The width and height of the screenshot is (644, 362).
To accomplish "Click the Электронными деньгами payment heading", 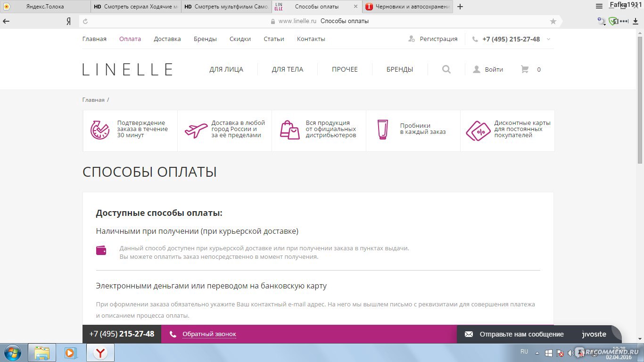I will (x=211, y=286).
